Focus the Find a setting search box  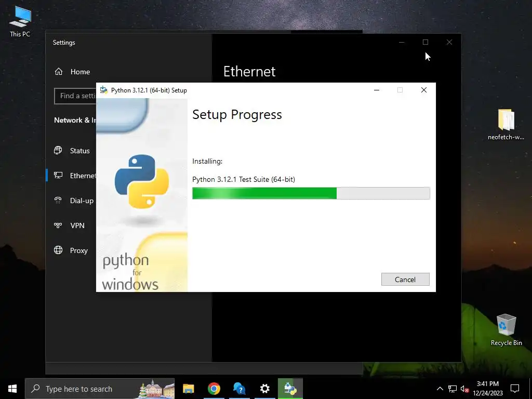[75, 96]
